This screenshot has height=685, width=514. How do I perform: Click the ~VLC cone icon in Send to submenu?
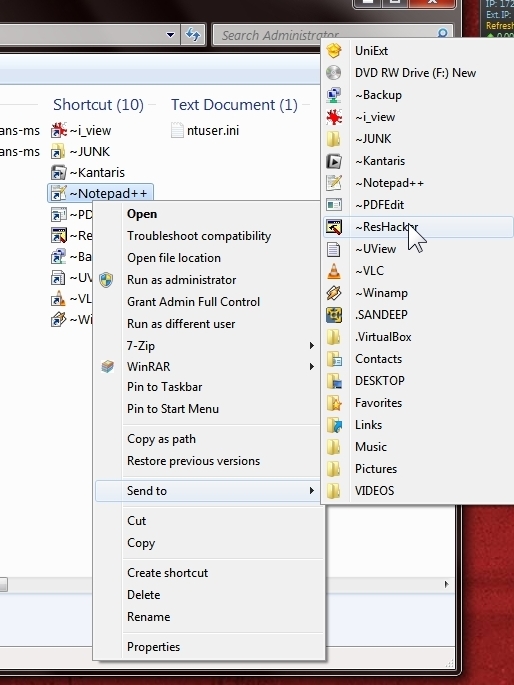(334, 271)
